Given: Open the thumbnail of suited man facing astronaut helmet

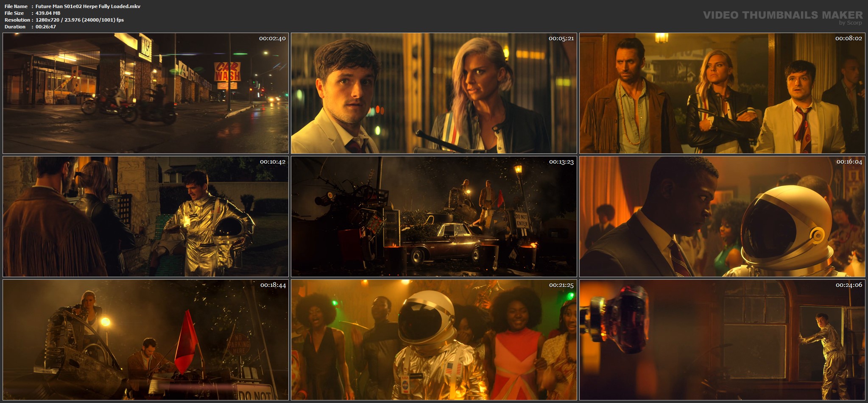Looking at the screenshot, I should pos(722,217).
